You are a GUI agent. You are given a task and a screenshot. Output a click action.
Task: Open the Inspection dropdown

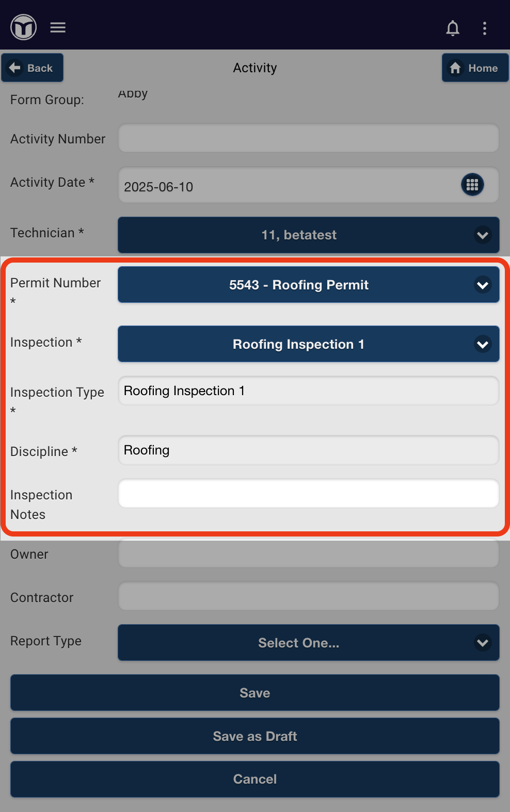(309, 344)
